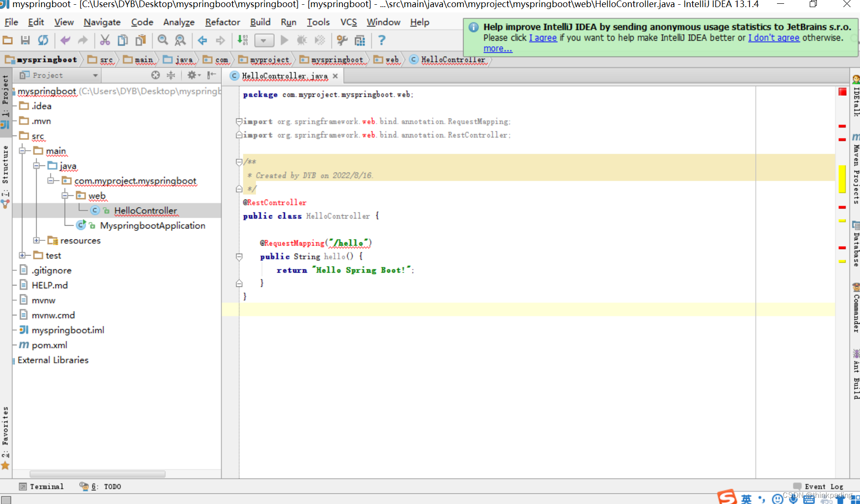Click the Paste clipboard icon
860x504 pixels.
[140, 40]
